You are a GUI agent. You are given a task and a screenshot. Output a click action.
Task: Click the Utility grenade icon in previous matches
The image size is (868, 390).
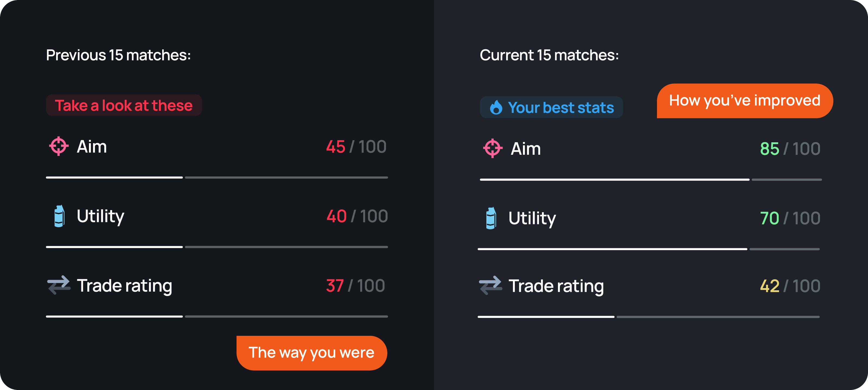tap(59, 216)
